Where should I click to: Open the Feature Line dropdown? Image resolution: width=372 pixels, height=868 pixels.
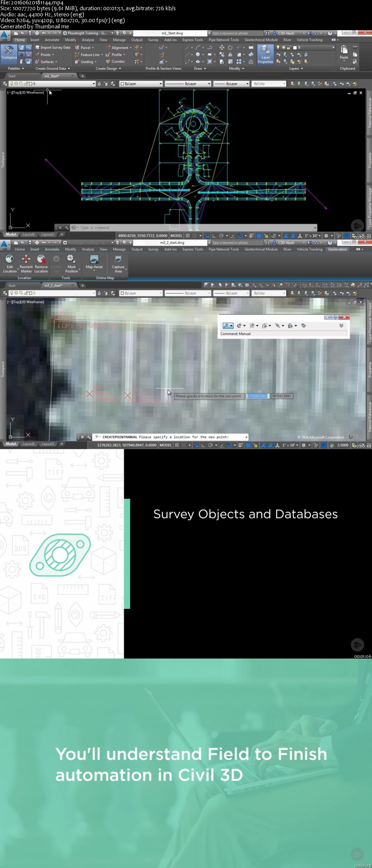pyautogui.click(x=89, y=55)
